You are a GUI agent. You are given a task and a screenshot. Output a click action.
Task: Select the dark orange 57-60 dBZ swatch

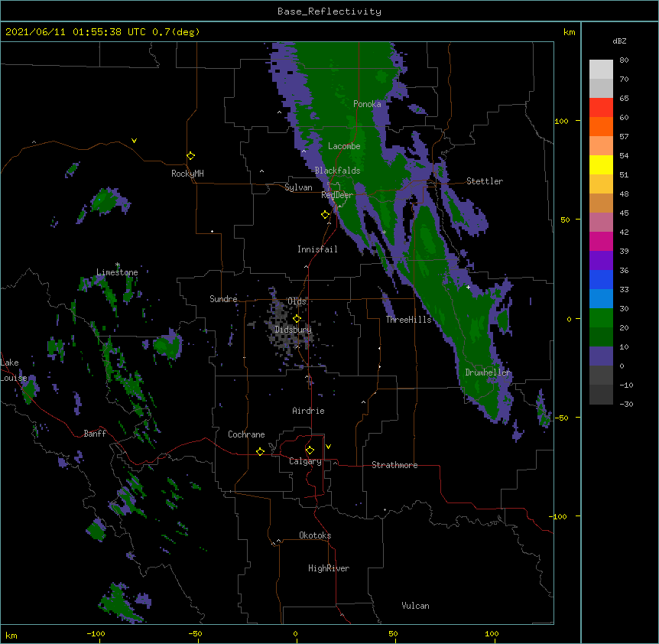601,126
